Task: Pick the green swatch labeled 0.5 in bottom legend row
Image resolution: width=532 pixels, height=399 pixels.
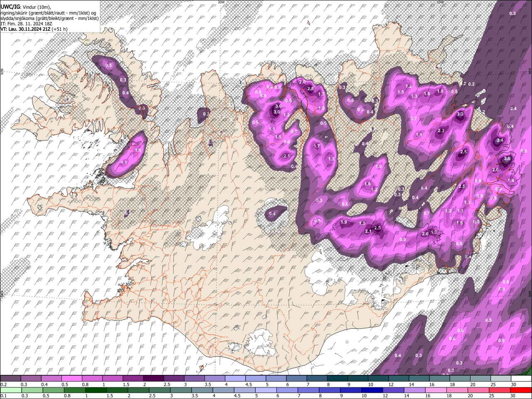Action: (53, 390)
